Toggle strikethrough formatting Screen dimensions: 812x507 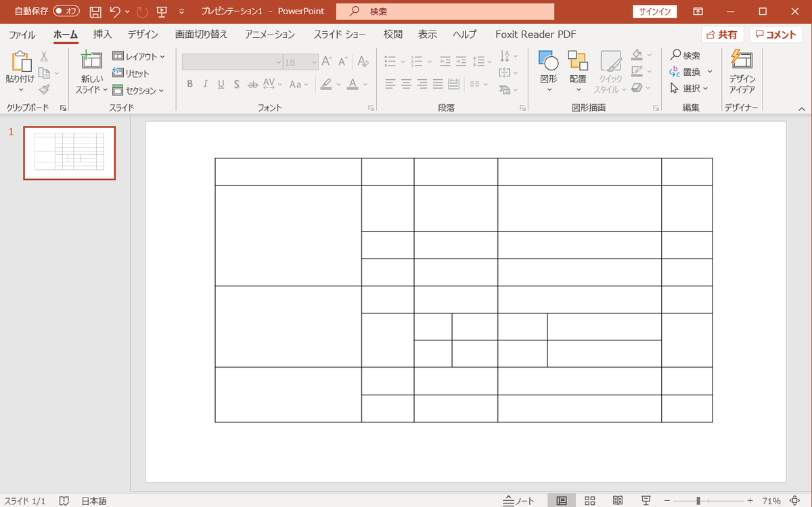click(x=253, y=84)
